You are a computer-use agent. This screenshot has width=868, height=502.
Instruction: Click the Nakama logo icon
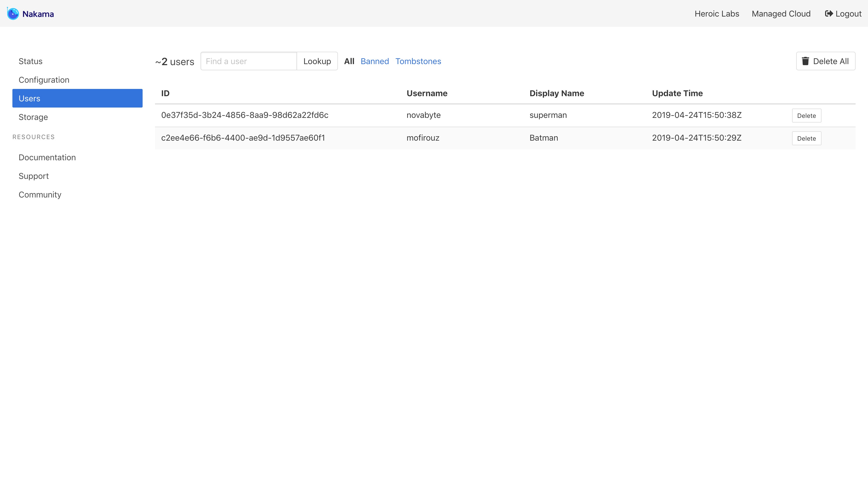pos(13,14)
